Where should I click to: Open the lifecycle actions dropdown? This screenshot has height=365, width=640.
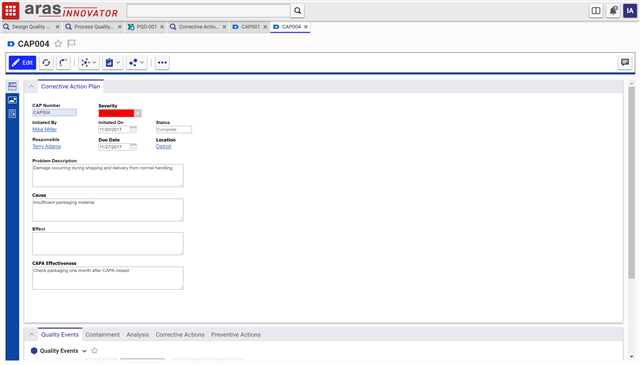(89, 62)
